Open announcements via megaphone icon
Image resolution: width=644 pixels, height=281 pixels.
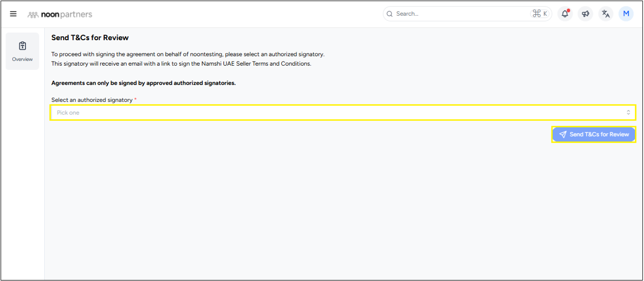pyautogui.click(x=586, y=14)
